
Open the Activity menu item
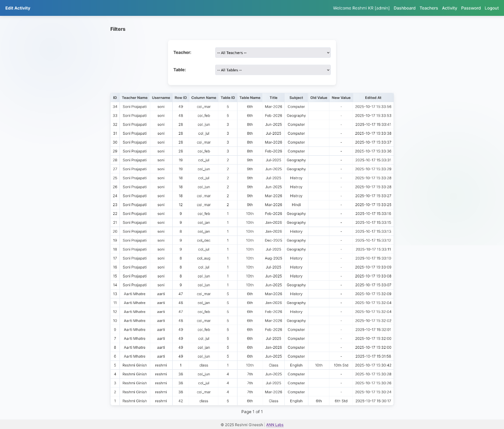449,8
